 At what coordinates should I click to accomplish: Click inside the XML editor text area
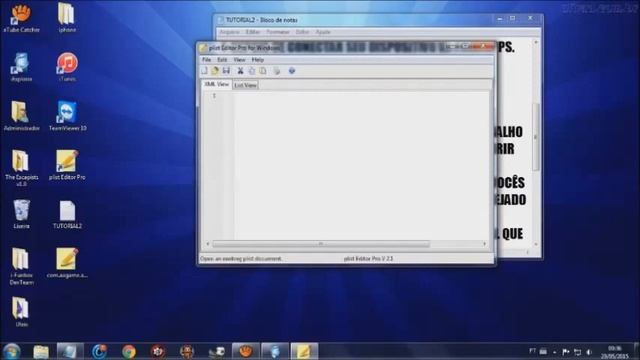[x=361, y=165]
